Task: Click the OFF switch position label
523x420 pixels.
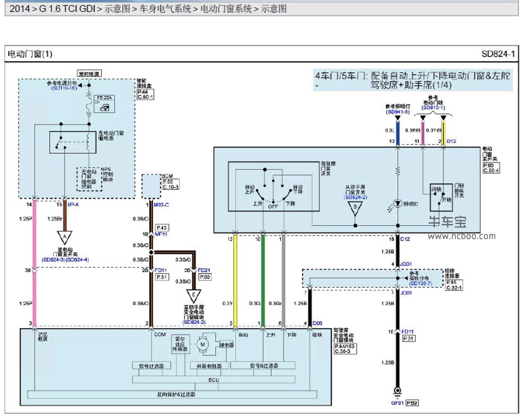Action: (x=273, y=206)
